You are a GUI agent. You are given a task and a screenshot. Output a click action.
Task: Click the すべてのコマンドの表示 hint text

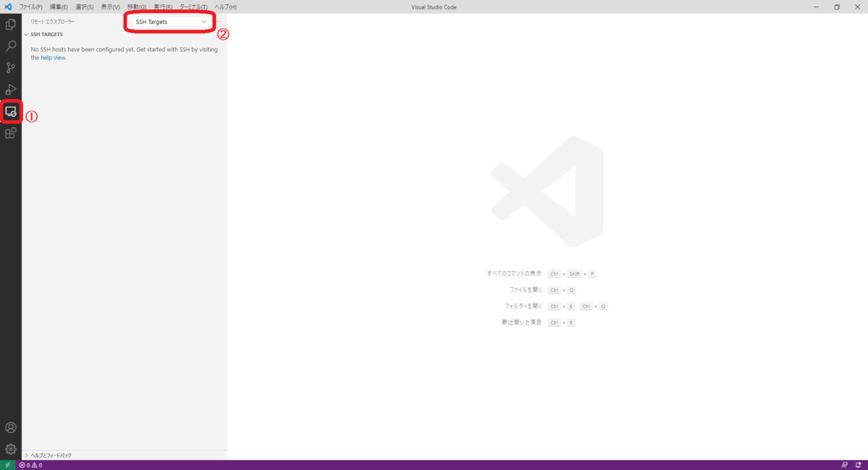click(x=514, y=273)
